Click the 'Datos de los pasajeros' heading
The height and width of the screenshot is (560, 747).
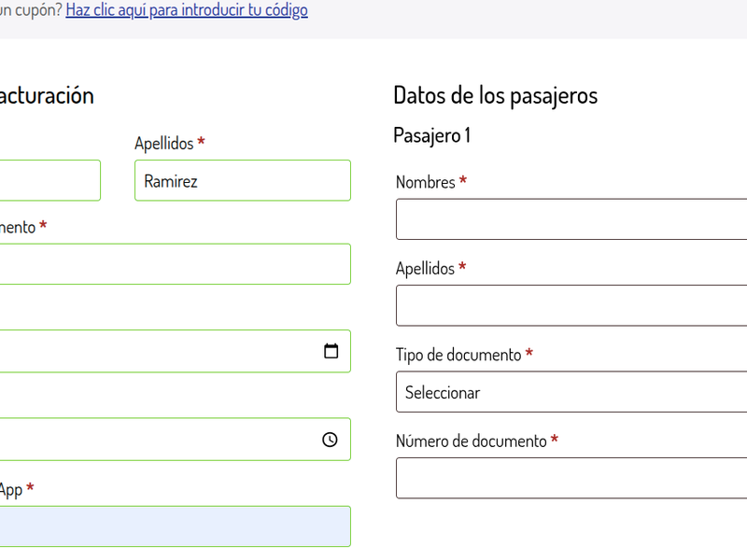497,94
